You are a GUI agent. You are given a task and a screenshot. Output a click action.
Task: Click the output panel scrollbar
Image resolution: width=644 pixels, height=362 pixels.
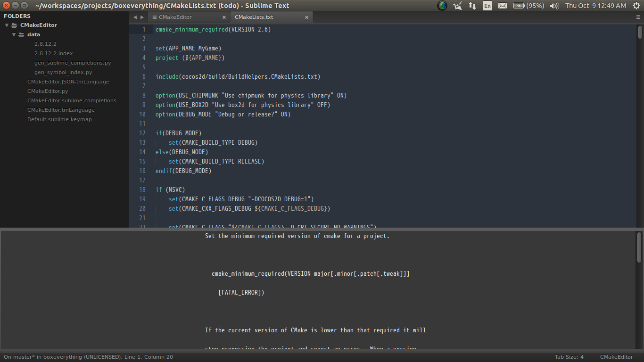point(639,247)
